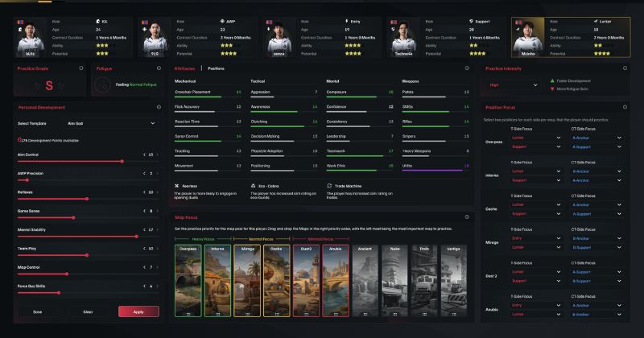Adjust the Reflexes slider

pos(88,199)
